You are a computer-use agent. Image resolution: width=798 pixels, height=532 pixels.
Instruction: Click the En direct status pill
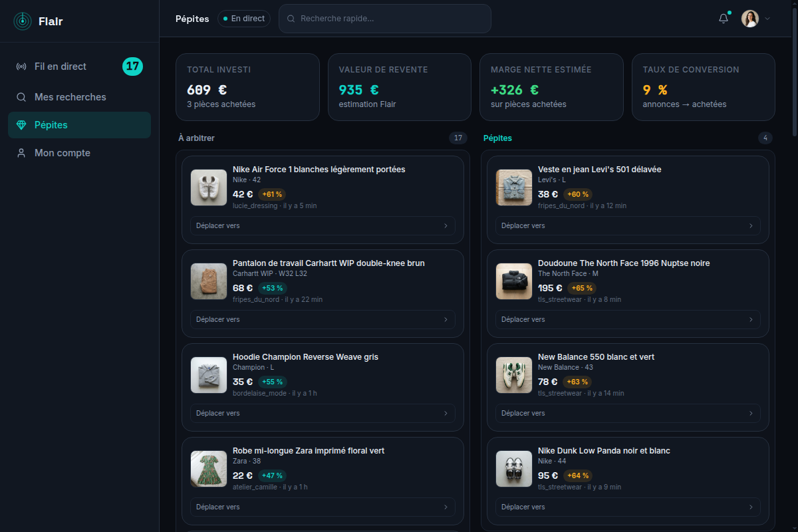(x=244, y=19)
